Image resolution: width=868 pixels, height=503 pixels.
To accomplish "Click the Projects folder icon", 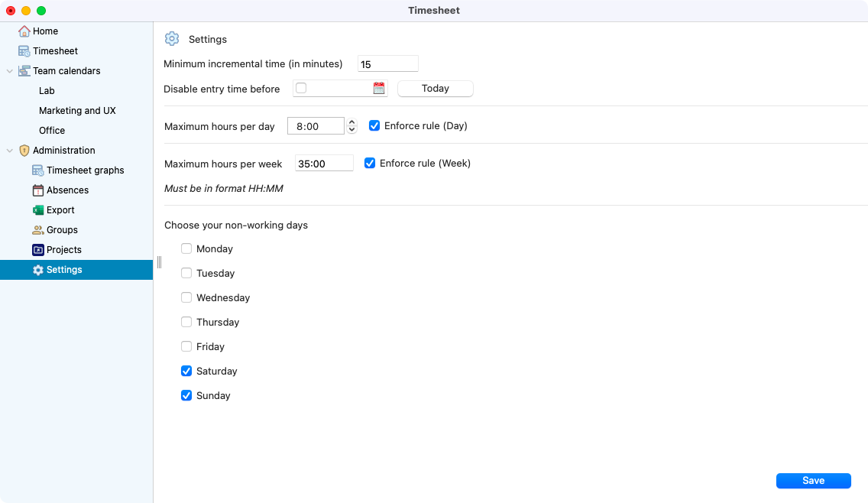I will pos(37,250).
